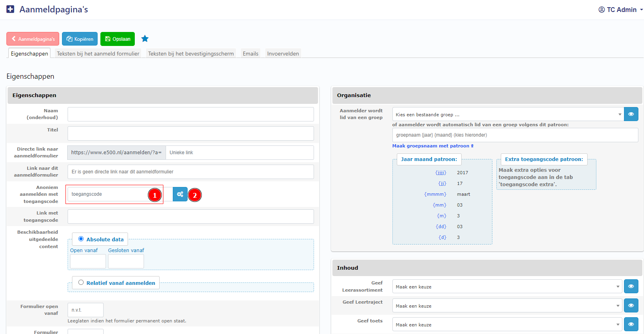Open the TC Admin user menu
The width and height of the screenshot is (644, 334).
[x=620, y=10]
